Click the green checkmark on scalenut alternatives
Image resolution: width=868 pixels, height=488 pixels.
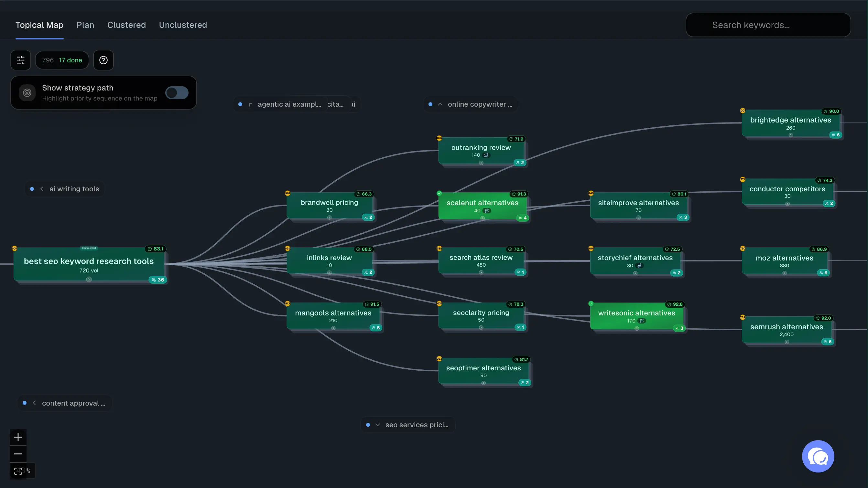[x=439, y=193]
